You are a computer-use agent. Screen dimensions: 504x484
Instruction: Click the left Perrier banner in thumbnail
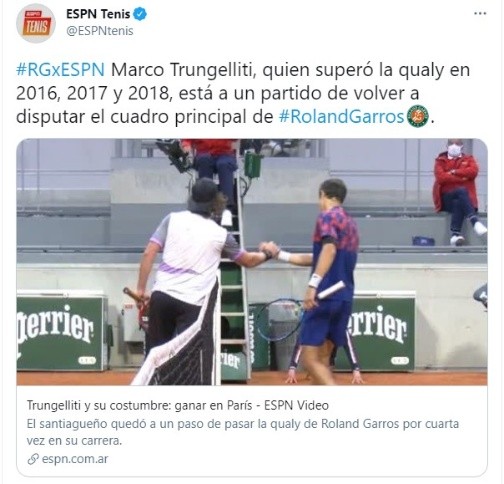pyautogui.click(x=61, y=332)
